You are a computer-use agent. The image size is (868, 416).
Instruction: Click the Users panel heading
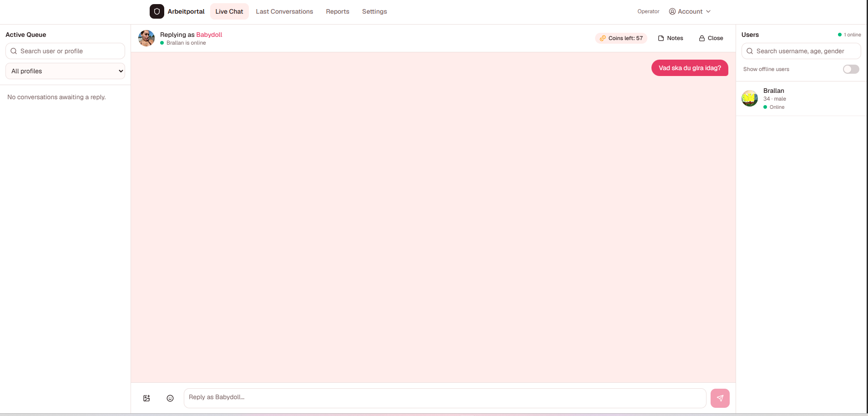pos(750,35)
